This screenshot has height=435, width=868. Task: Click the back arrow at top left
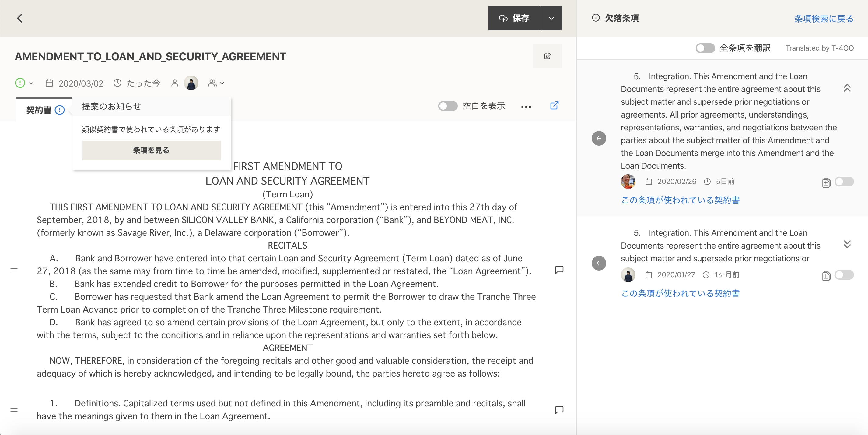(19, 18)
